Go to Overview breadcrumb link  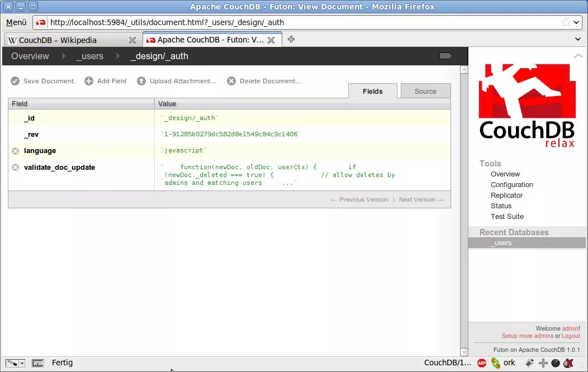[30, 56]
